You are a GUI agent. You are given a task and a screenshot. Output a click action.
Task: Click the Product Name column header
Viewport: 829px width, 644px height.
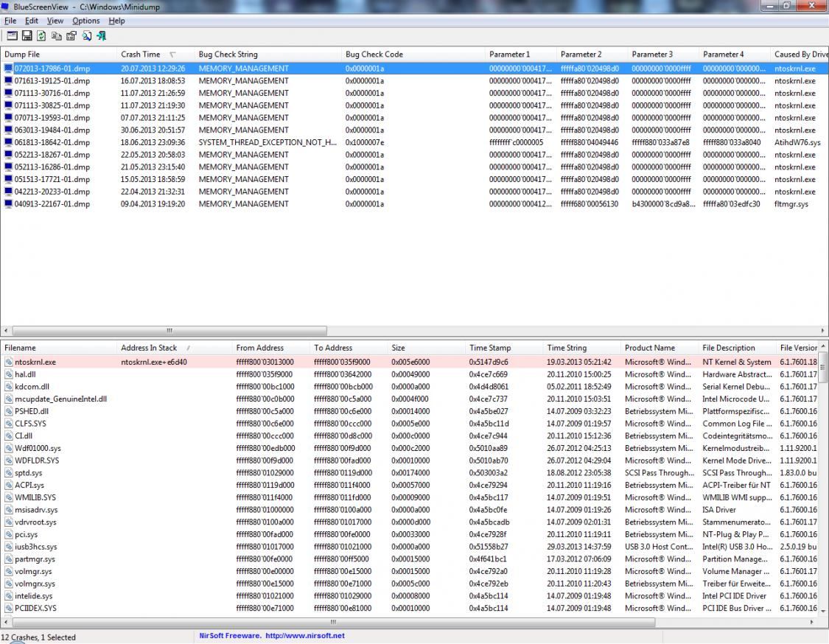(660, 347)
